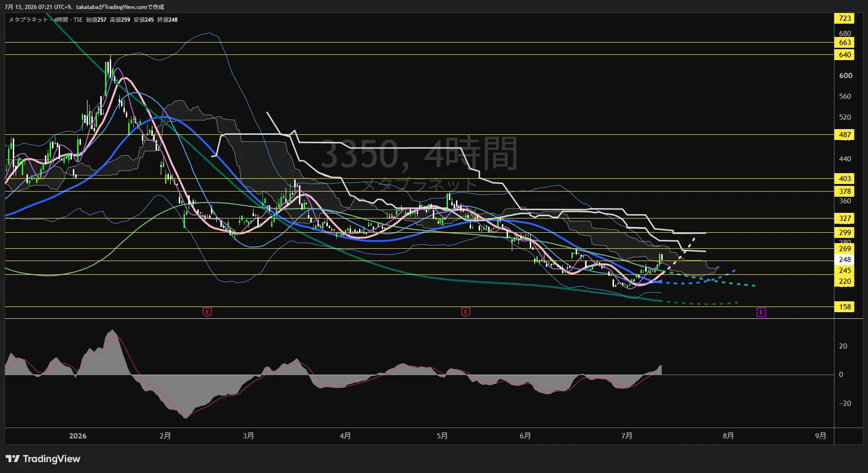Click the purple upcoming earnings E marker
The height and width of the screenshot is (473, 868).
[x=761, y=312]
